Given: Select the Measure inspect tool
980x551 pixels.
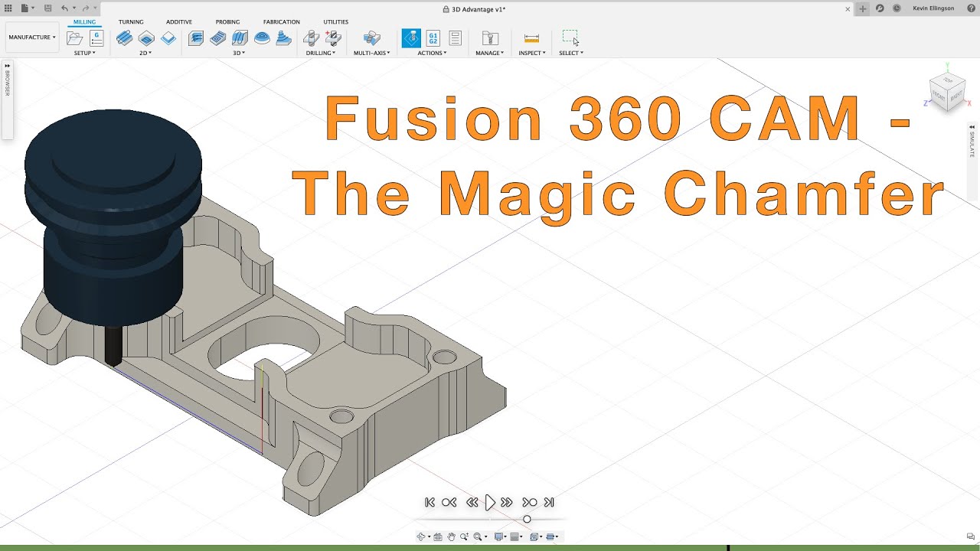Looking at the screenshot, I should [531, 37].
